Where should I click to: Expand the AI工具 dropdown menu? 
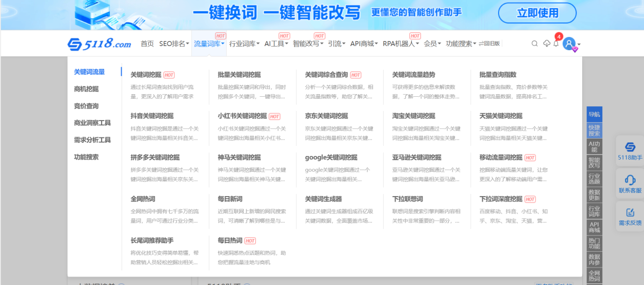tap(276, 44)
